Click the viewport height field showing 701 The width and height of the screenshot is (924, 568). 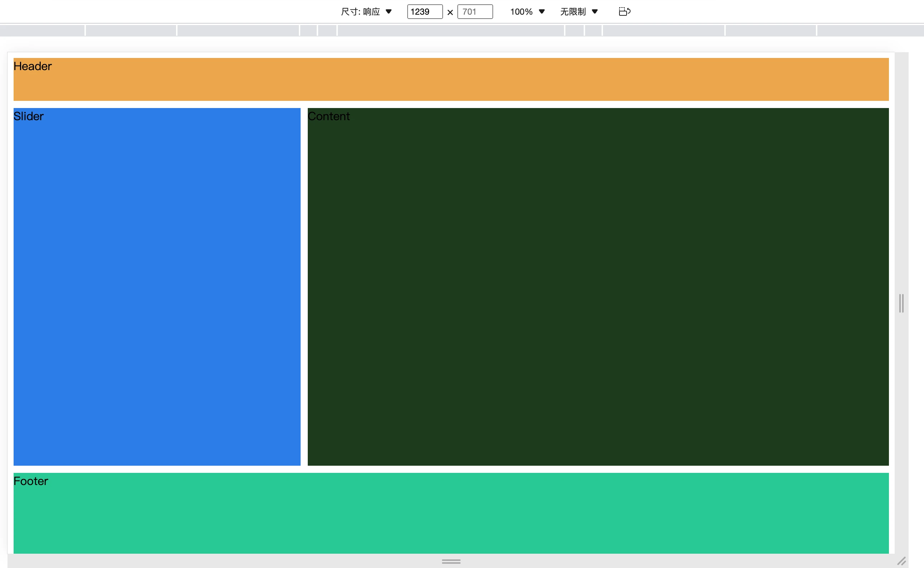[475, 12]
